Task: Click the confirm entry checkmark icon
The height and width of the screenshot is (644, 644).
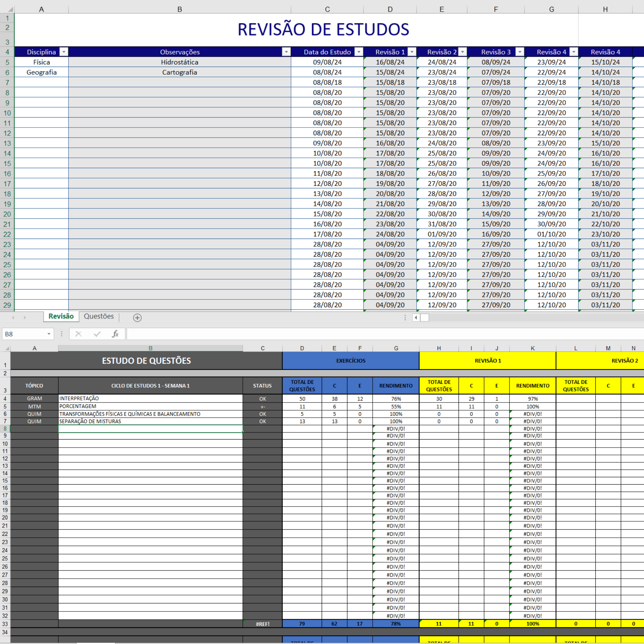Action: (97, 334)
